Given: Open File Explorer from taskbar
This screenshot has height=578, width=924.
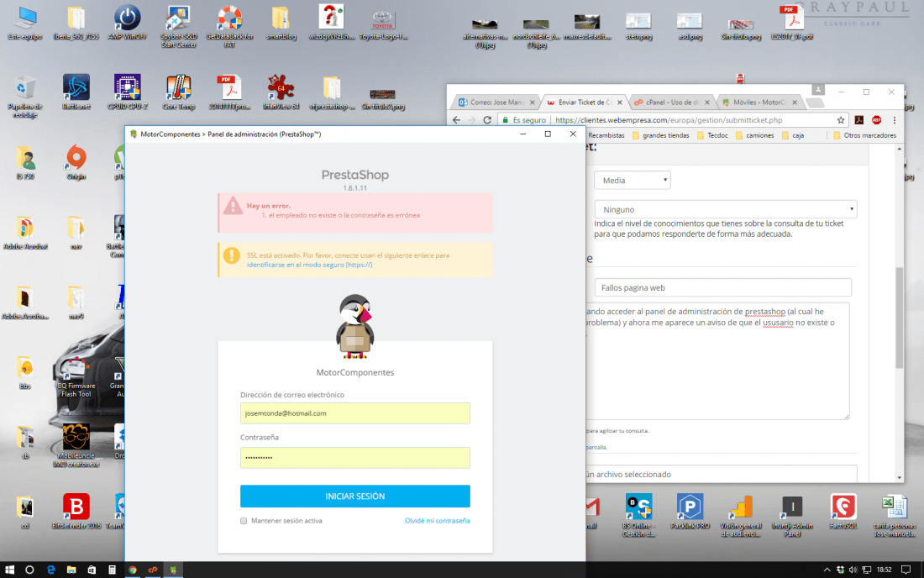Looking at the screenshot, I should point(71,570).
